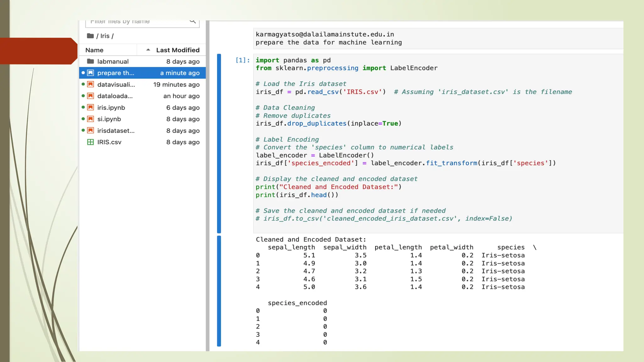Click notebook icon beside datavisuali... file

[90, 84]
